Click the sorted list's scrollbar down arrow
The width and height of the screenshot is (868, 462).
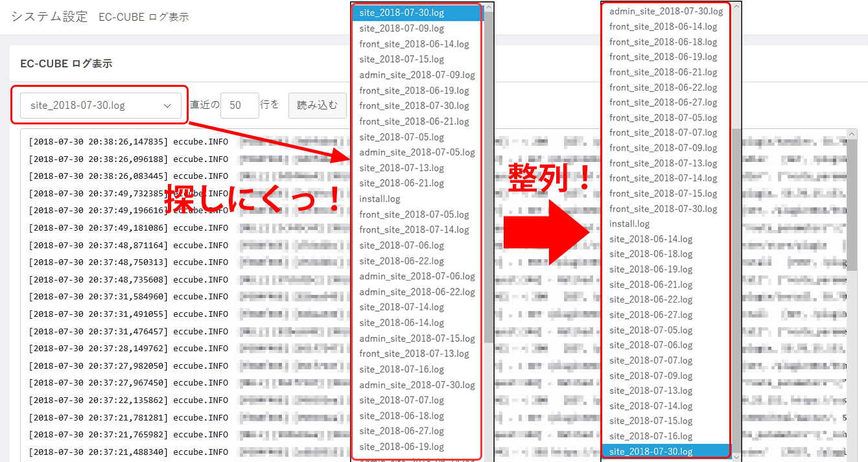736,456
